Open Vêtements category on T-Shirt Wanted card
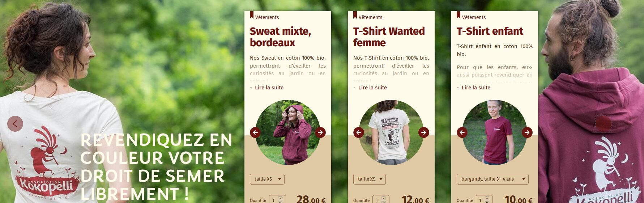 370,17
